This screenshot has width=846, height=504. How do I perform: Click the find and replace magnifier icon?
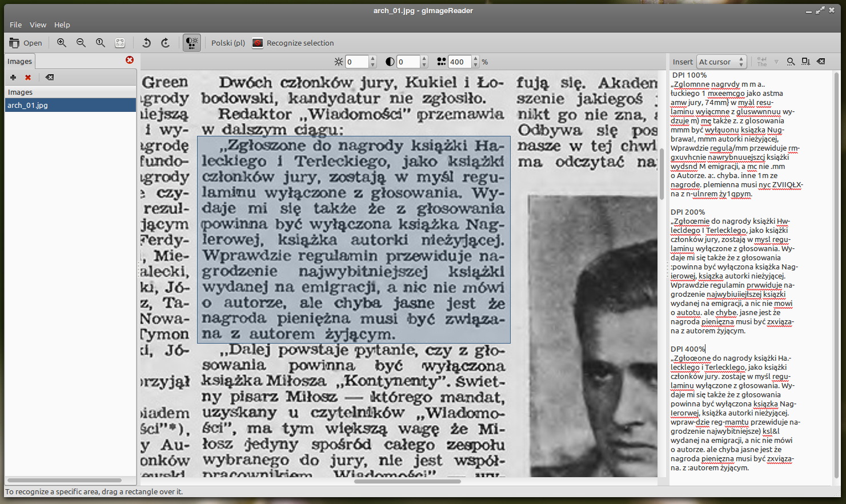791,62
